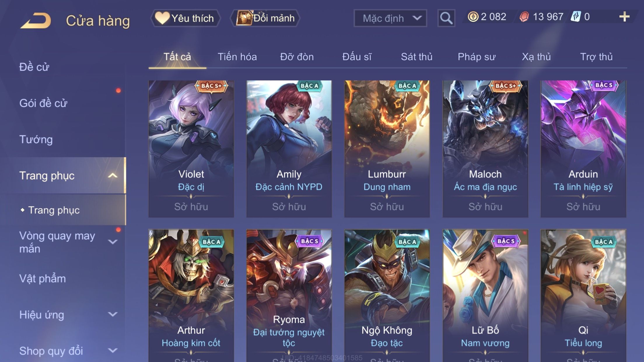This screenshot has height=362, width=644.
Task: Select the Violet Đặc dị skin card
Action: 191,149
